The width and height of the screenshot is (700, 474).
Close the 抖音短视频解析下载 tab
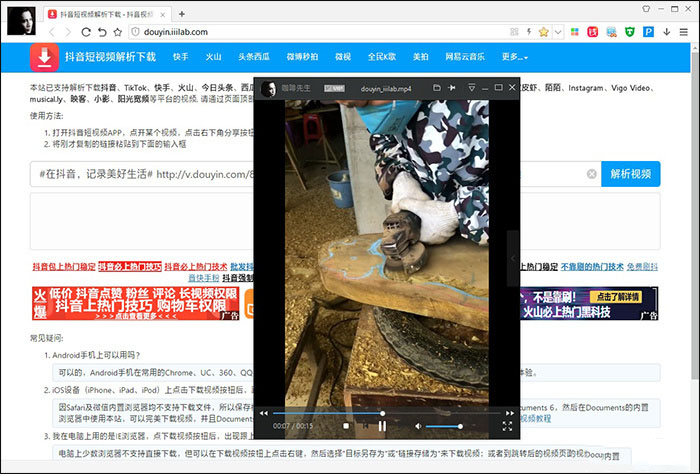(x=163, y=15)
